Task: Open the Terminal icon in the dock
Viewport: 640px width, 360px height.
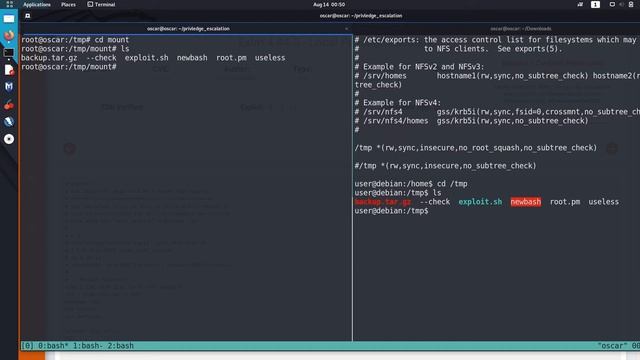Action: pos(9,53)
